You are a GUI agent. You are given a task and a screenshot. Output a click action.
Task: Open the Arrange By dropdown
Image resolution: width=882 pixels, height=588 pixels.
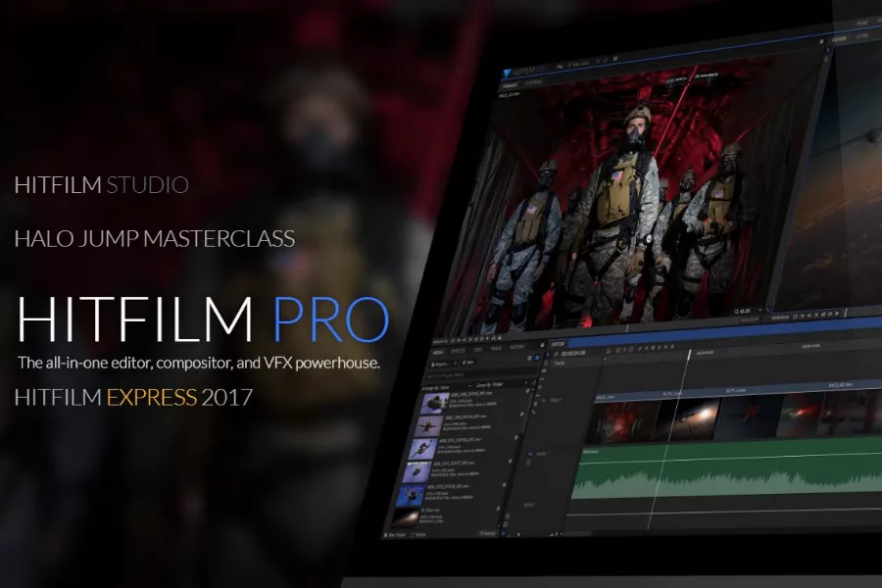tap(445, 388)
